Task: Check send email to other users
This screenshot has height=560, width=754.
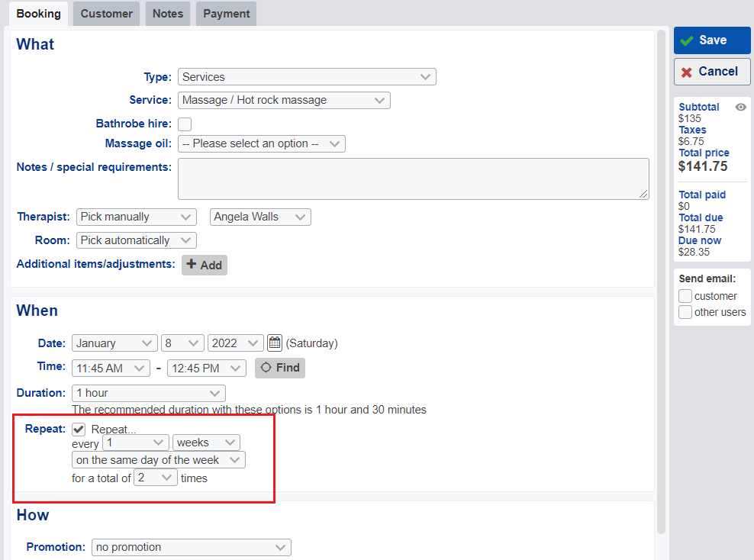Action: [x=685, y=312]
